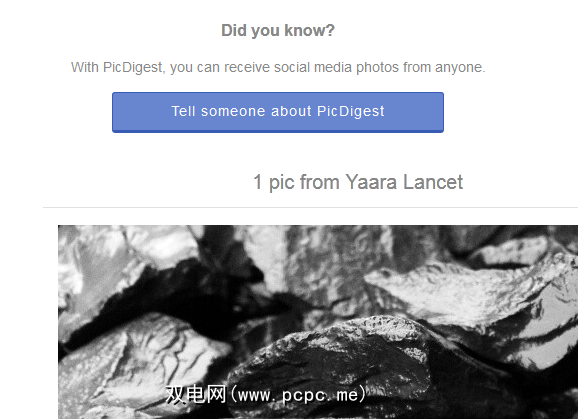Click the word 'anyone' ending the sentence
This screenshot has height=419, width=578.
[458, 68]
